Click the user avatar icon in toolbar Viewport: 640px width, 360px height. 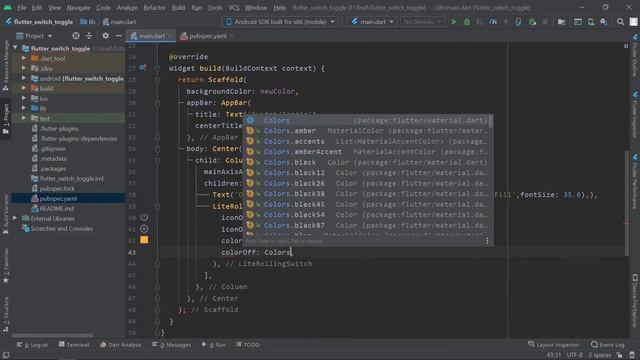(633, 22)
